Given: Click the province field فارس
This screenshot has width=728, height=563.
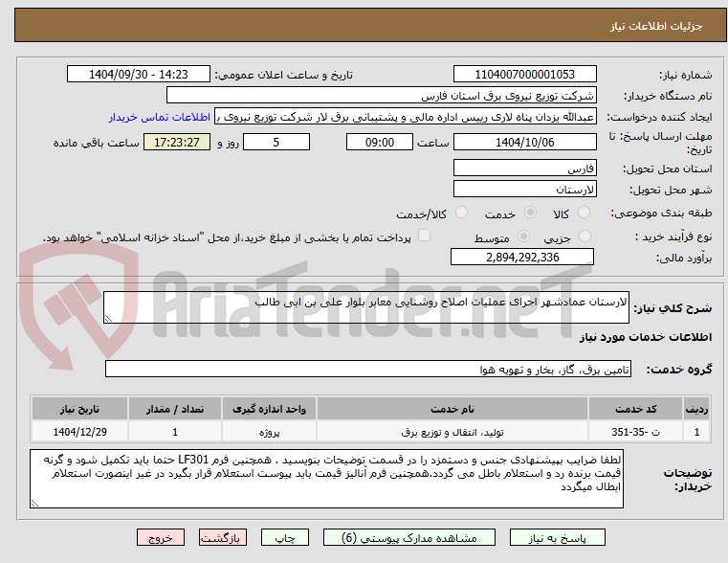Looking at the screenshot, I should coord(524,169).
